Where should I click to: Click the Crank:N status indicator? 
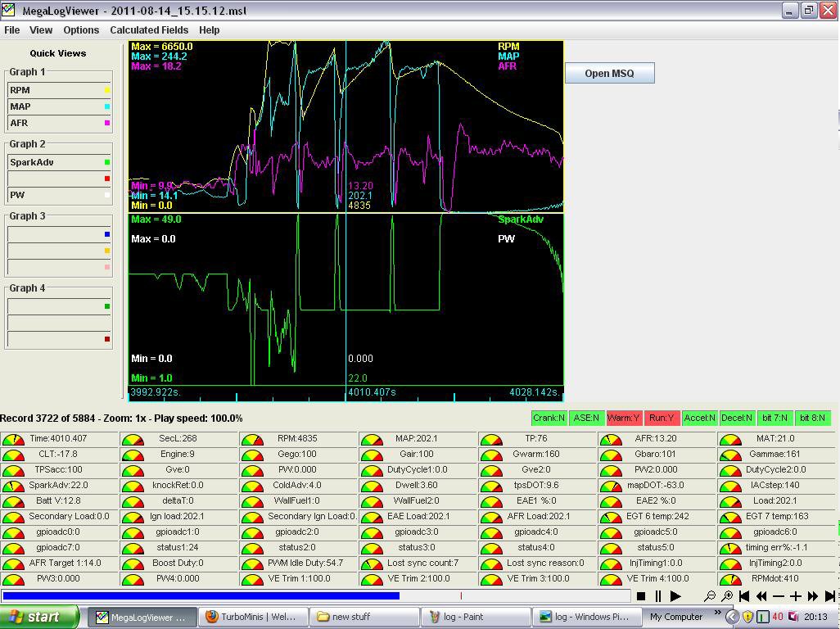point(549,418)
